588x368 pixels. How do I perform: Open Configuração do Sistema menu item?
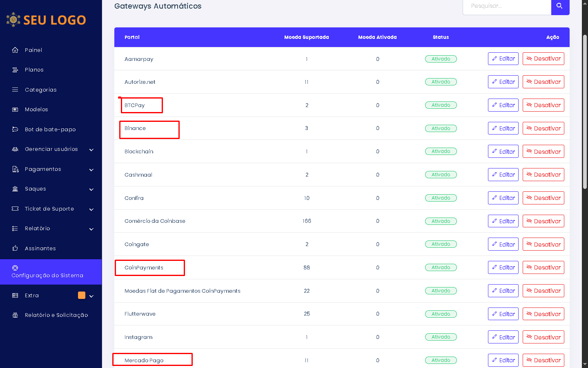pos(47,272)
